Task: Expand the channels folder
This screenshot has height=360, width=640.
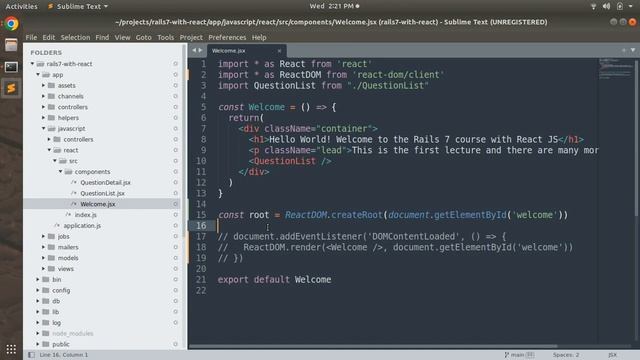Action: coord(43,96)
